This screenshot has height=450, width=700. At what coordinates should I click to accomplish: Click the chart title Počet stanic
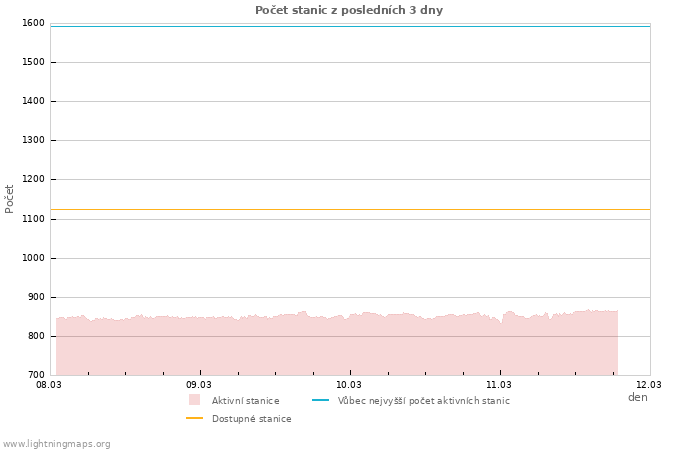click(349, 10)
